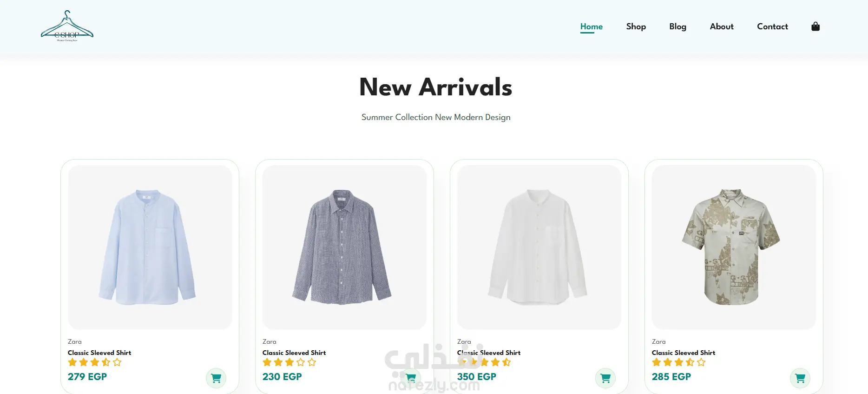Click star rating of 230 EGP shirt
The height and width of the screenshot is (394, 868).
click(289, 362)
